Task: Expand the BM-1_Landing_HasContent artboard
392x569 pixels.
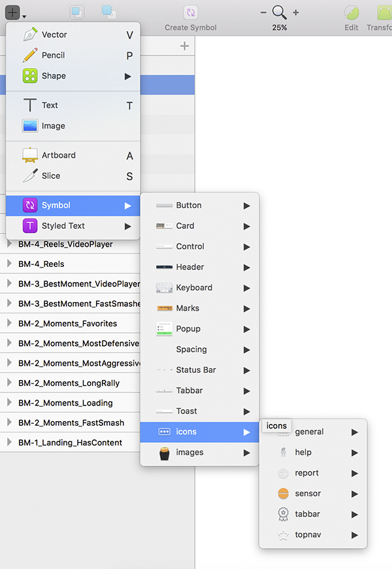Action: click(x=10, y=443)
